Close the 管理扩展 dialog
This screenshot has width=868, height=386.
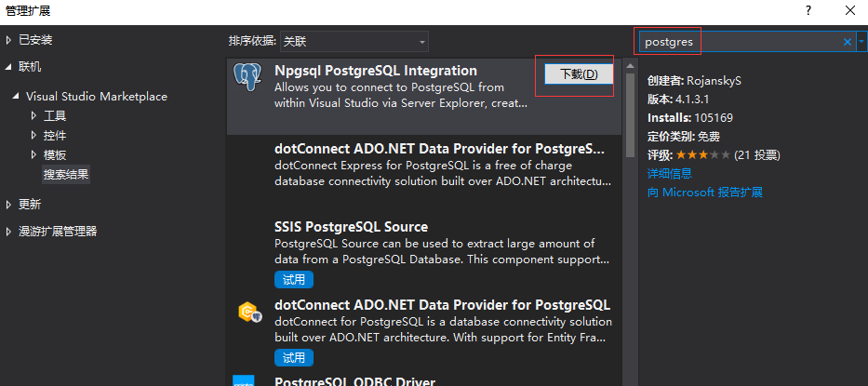[x=851, y=10]
